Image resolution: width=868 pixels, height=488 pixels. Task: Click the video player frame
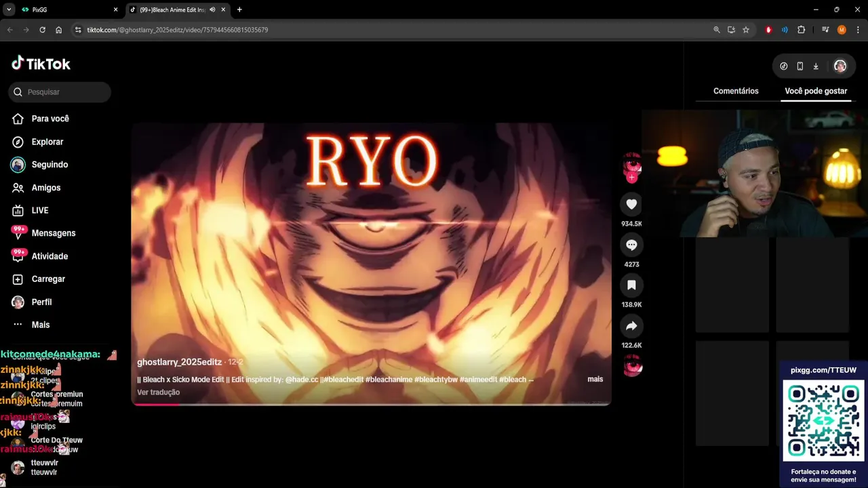[372, 264]
